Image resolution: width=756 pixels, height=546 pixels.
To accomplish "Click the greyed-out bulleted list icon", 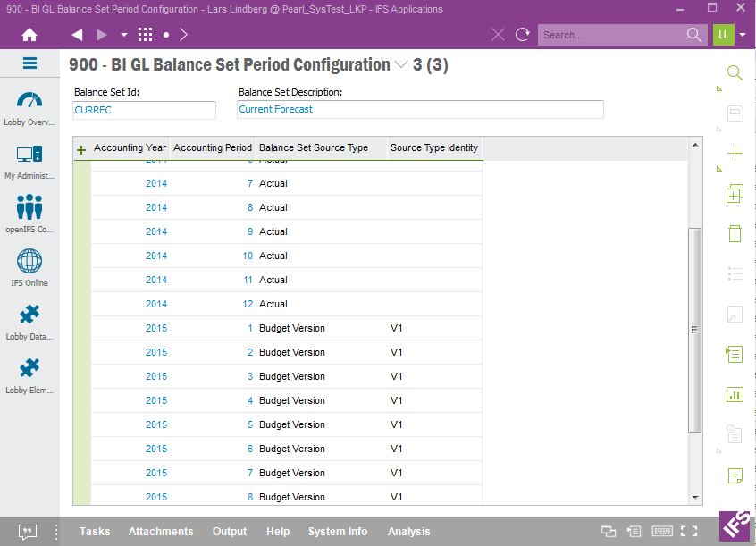I will (x=735, y=274).
